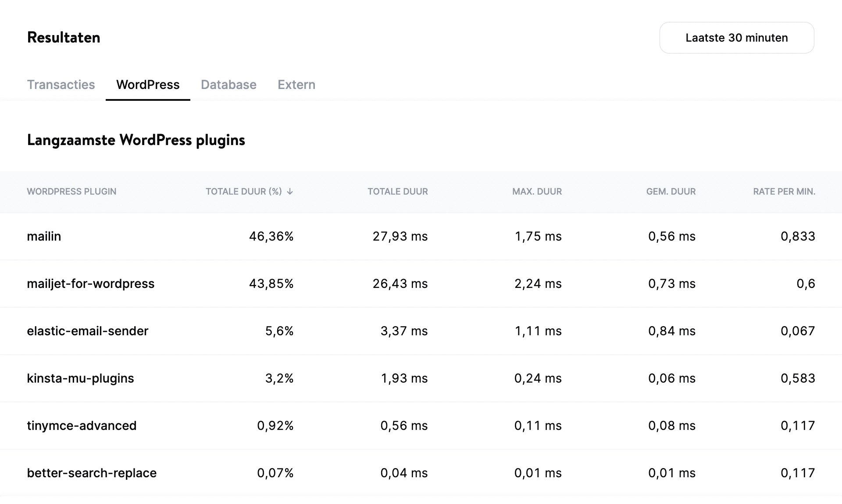Select the tinymce-advanced row
Viewport: 842px width, 504px height.
click(x=82, y=425)
